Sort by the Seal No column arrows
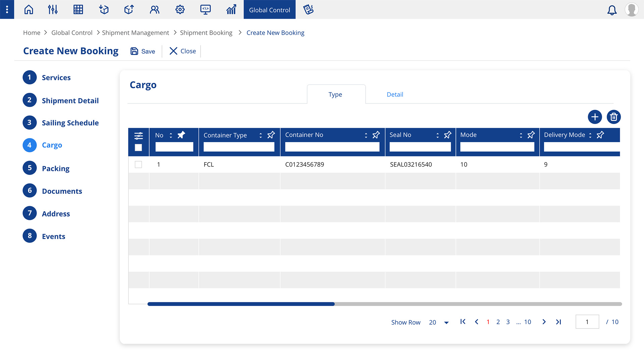644x362 pixels. coord(437,135)
